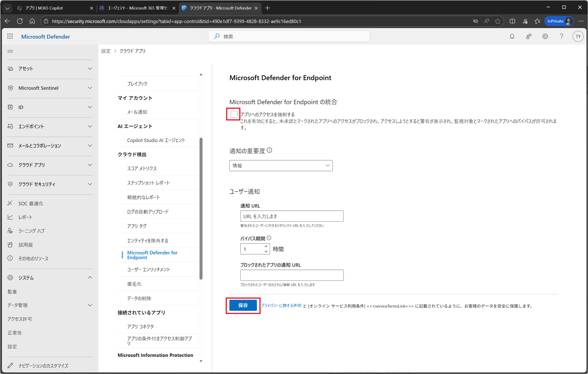Open the browser more options ellipsis

tap(581, 21)
